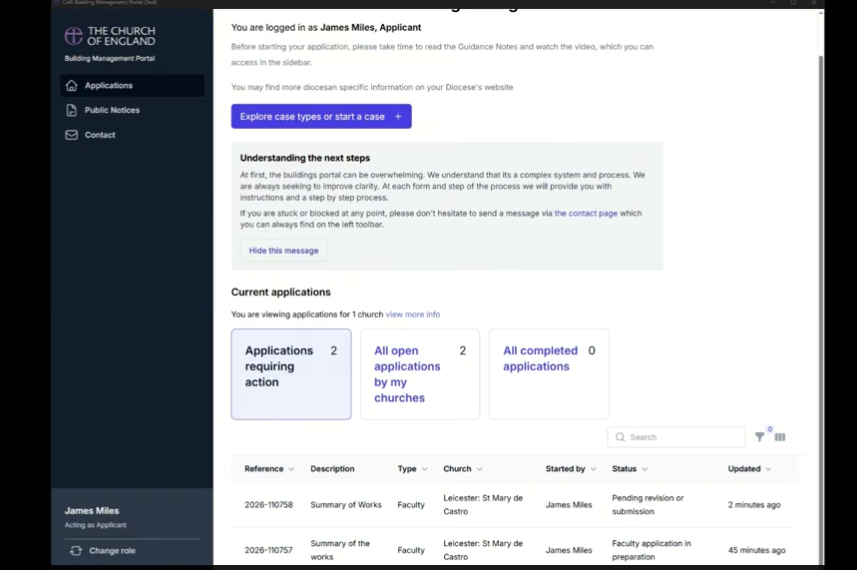
Task: Expand the Status column sort arrow
Action: tap(645, 469)
